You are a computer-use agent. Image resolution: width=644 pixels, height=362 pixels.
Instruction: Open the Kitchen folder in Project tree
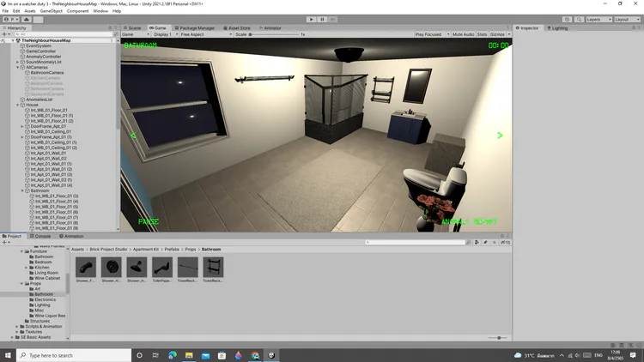[x=41, y=267]
